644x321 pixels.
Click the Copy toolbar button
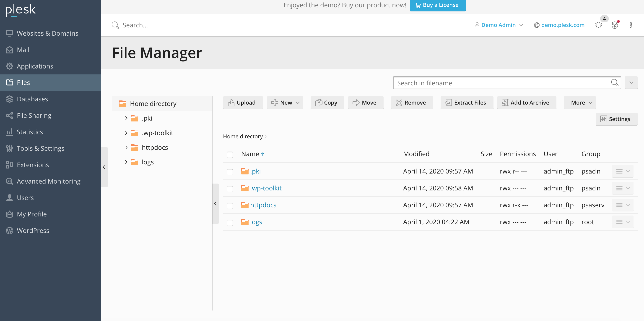click(x=327, y=103)
